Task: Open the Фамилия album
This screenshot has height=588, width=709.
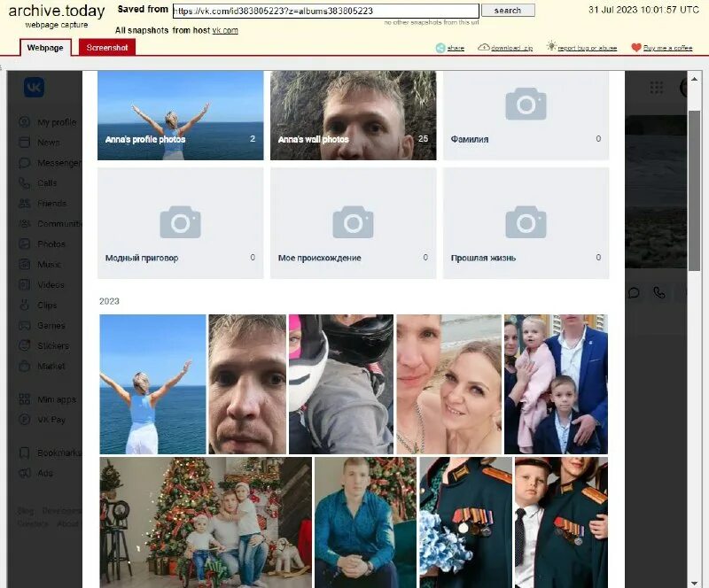Action: 526,115
